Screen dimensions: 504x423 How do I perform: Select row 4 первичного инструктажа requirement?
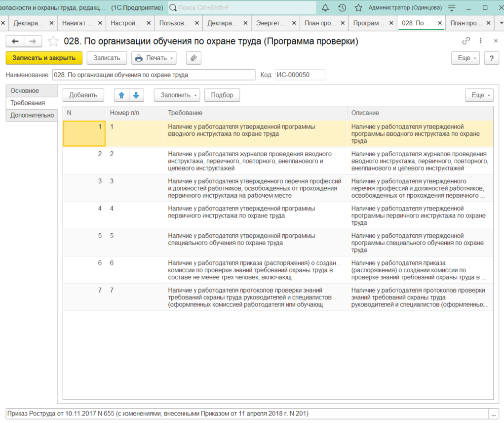pyautogui.click(x=278, y=215)
